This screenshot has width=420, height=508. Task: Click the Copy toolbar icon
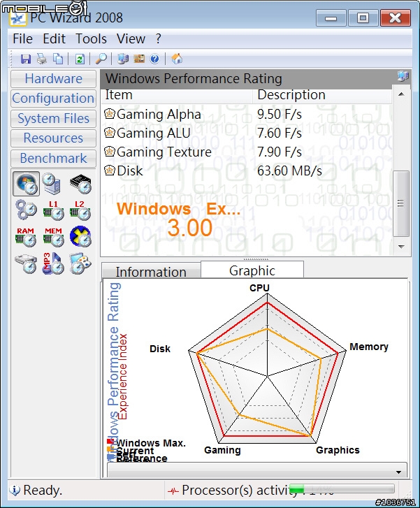coord(58,59)
